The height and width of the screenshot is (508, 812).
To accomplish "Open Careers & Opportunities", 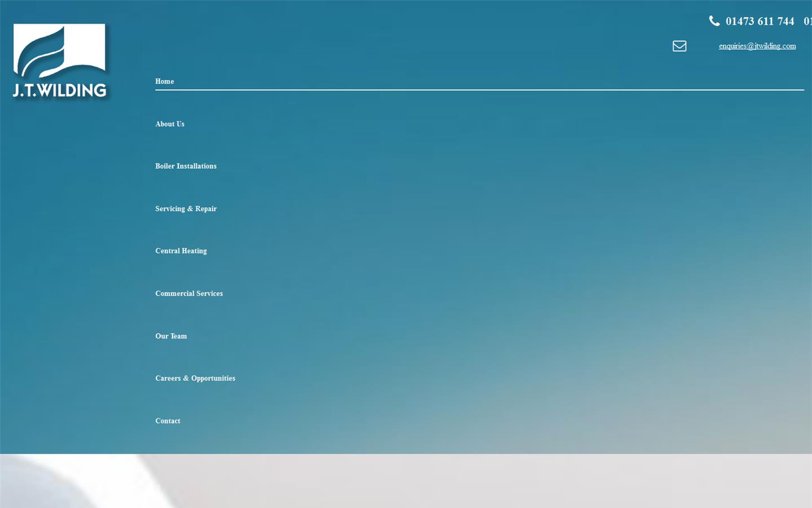I will [195, 378].
